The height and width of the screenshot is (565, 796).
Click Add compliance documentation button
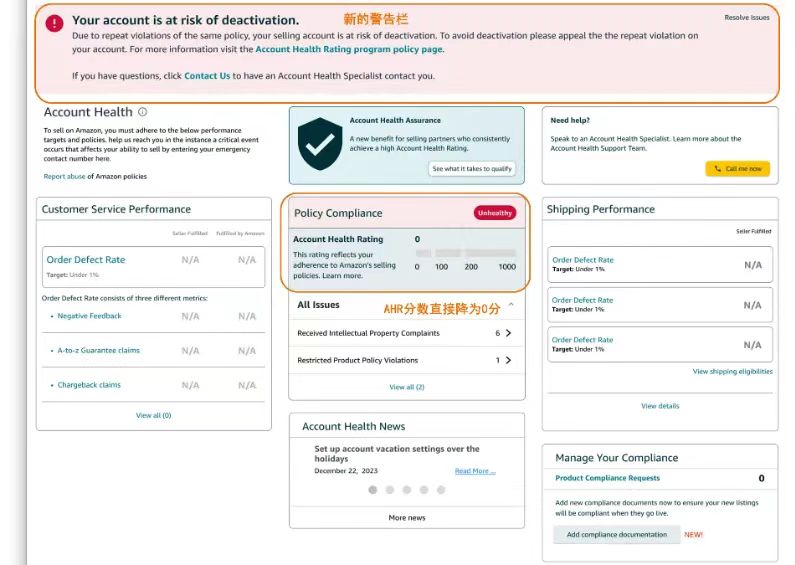[616, 535]
